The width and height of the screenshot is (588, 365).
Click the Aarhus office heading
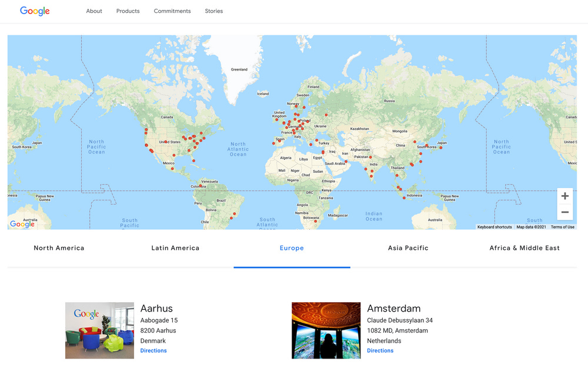pyautogui.click(x=156, y=309)
